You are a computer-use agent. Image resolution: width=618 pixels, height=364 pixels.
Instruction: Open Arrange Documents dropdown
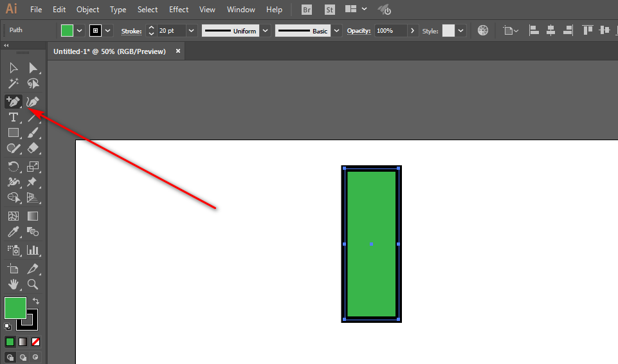356,9
